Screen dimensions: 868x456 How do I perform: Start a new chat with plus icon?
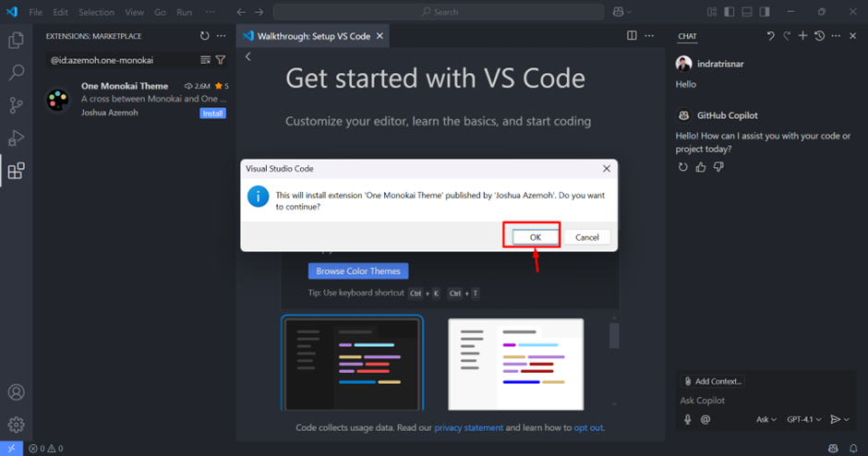click(802, 35)
